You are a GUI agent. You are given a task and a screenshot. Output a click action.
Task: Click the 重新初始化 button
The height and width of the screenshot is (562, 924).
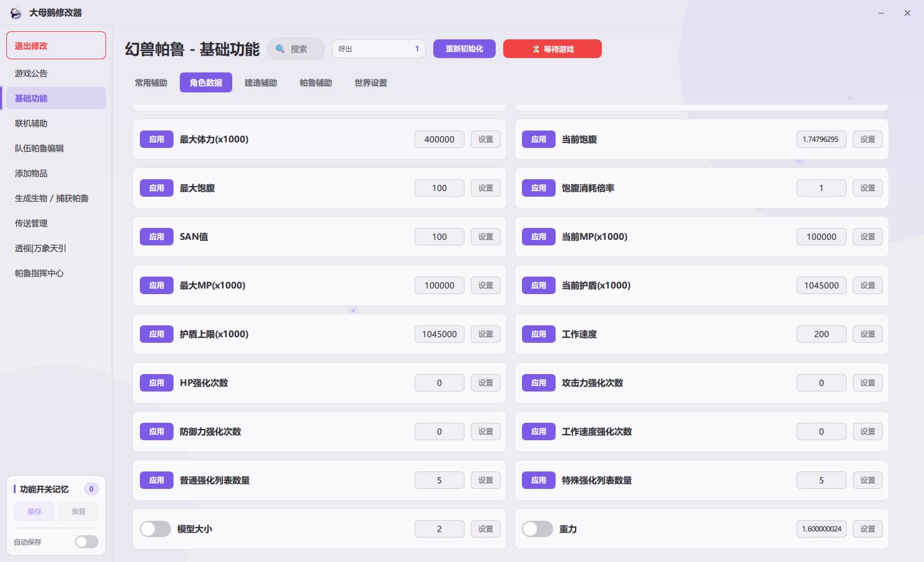click(x=464, y=49)
